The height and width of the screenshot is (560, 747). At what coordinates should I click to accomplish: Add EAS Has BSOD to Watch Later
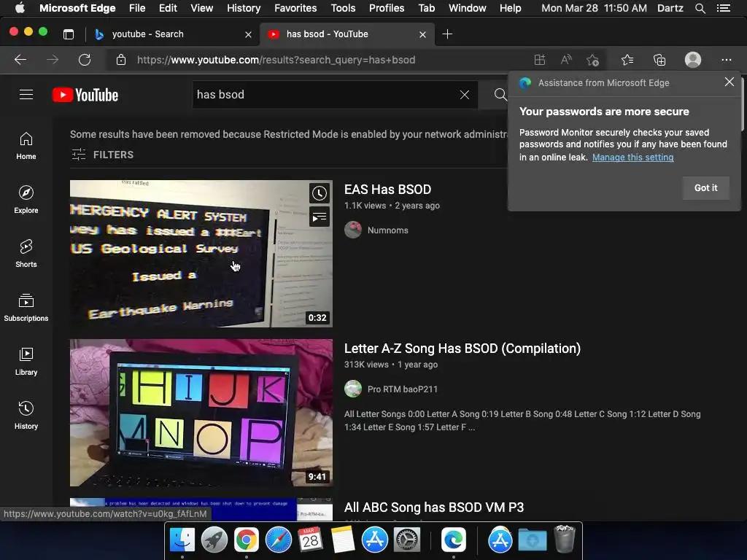click(320, 193)
